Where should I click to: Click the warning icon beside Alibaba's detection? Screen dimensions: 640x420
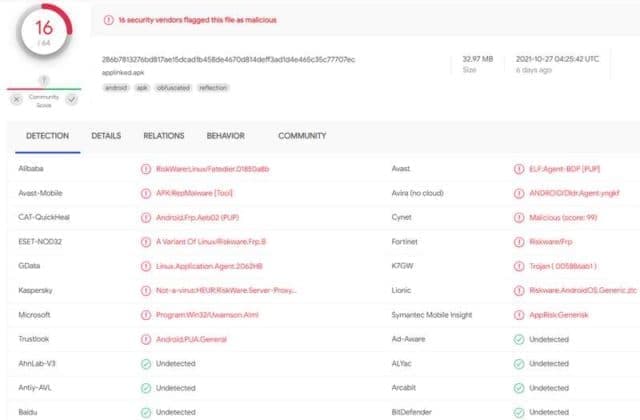click(x=146, y=169)
